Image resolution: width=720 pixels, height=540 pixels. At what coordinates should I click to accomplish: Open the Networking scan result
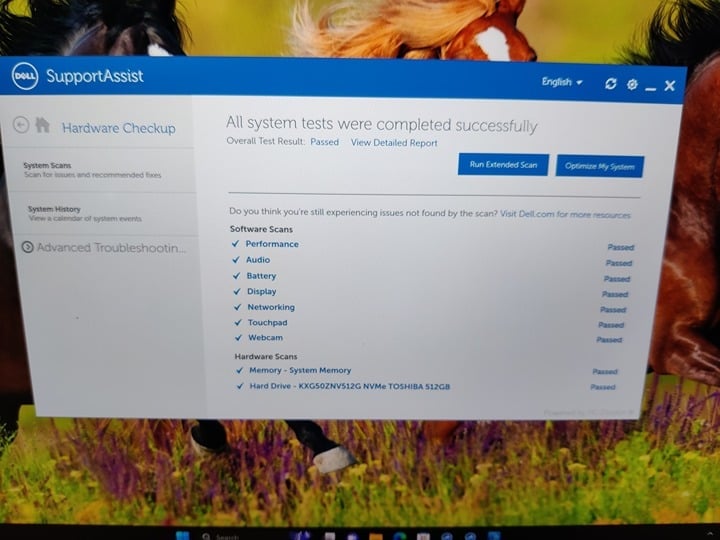271,307
